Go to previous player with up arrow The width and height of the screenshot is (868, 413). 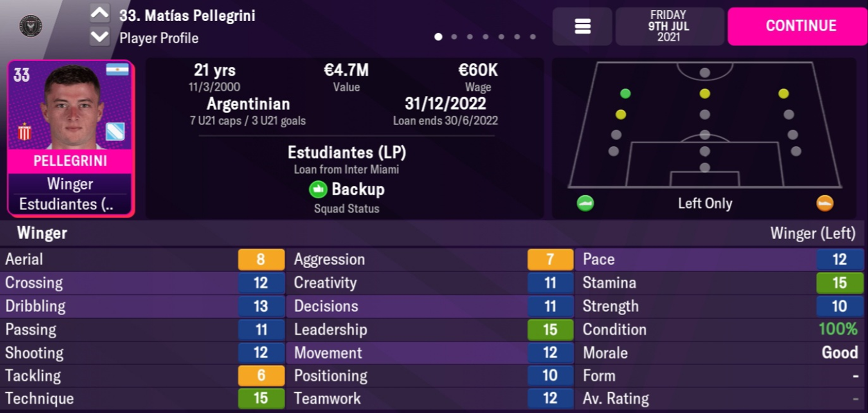coord(100,14)
